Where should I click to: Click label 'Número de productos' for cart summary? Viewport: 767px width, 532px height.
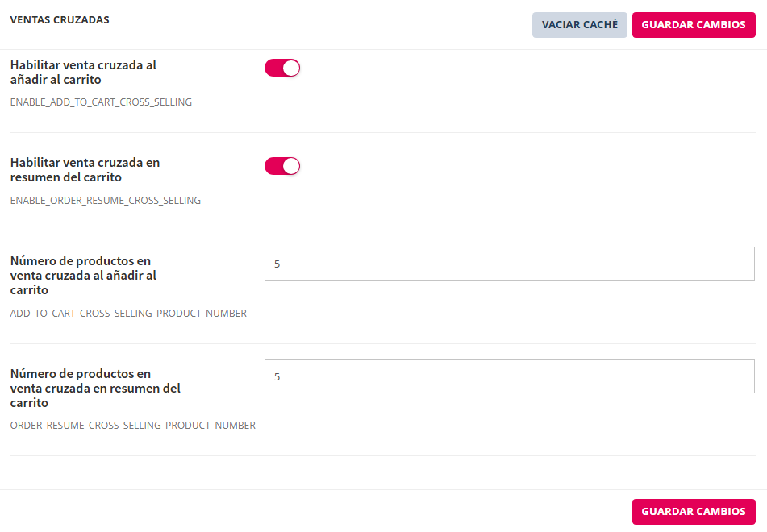[x=95, y=388]
